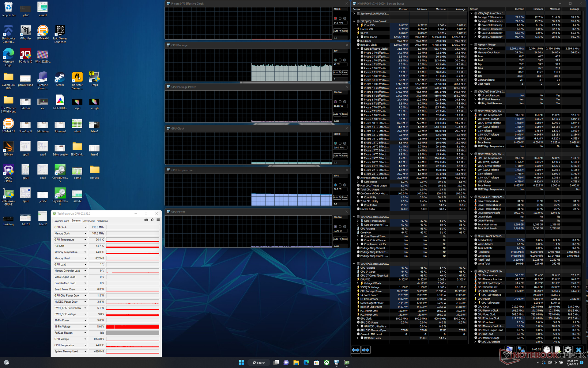Click Windows Start button on taskbar
The width and height of the screenshot is (588, 368).
coord(241,362)
